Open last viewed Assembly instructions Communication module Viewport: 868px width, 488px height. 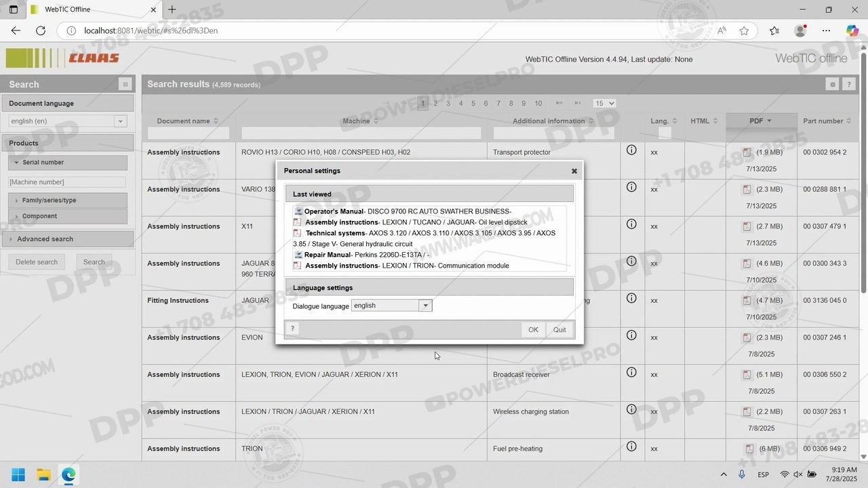401,266
